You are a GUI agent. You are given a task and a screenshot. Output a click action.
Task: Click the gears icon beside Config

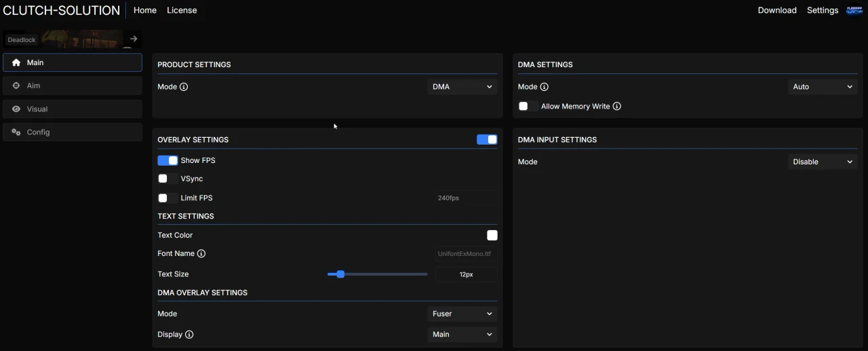click(x=16, y=132)
